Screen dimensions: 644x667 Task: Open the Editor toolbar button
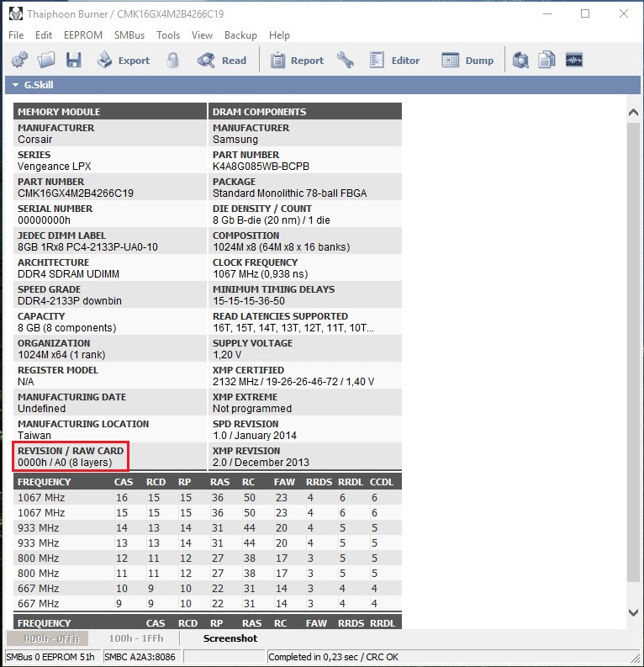(394, 61)
